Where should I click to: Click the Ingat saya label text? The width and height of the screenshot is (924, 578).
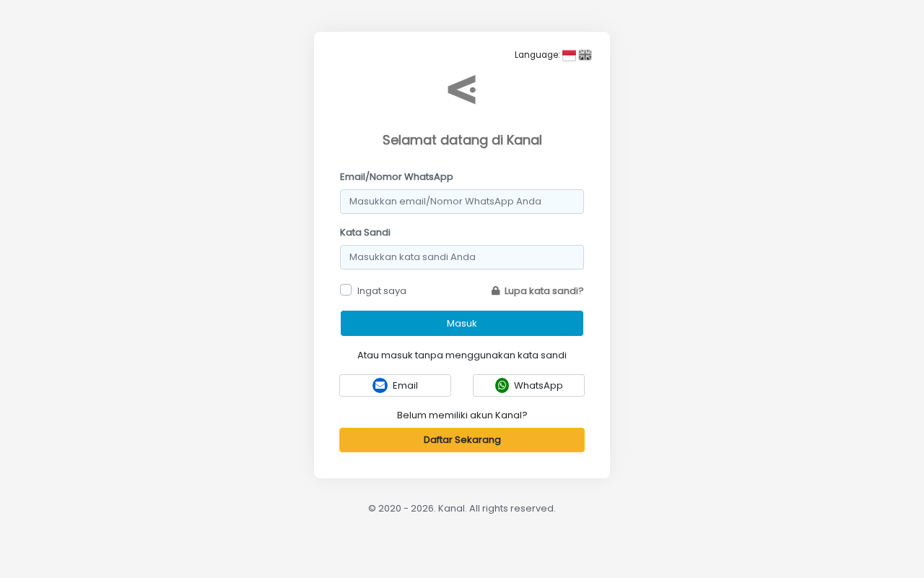click(382, 290)
